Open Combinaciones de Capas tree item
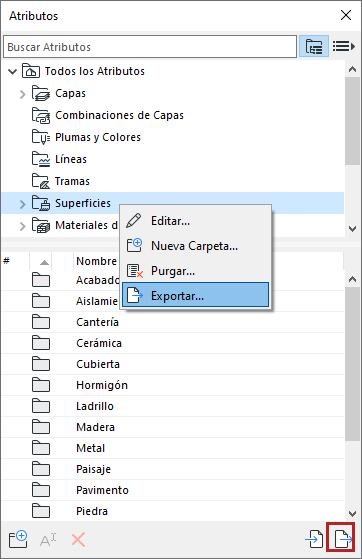Viewport: 362px width, 559px height. (x=119, y=116)
